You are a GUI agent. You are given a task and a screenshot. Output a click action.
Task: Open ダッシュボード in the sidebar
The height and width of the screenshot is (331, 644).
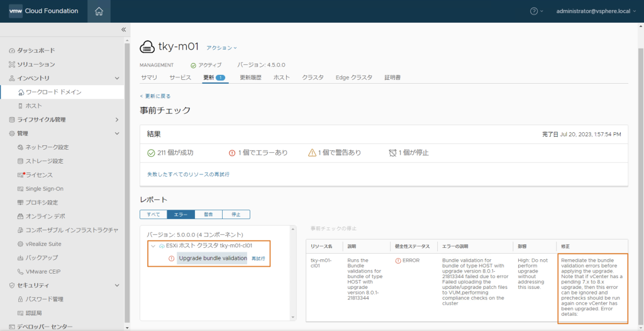[36, 50]
